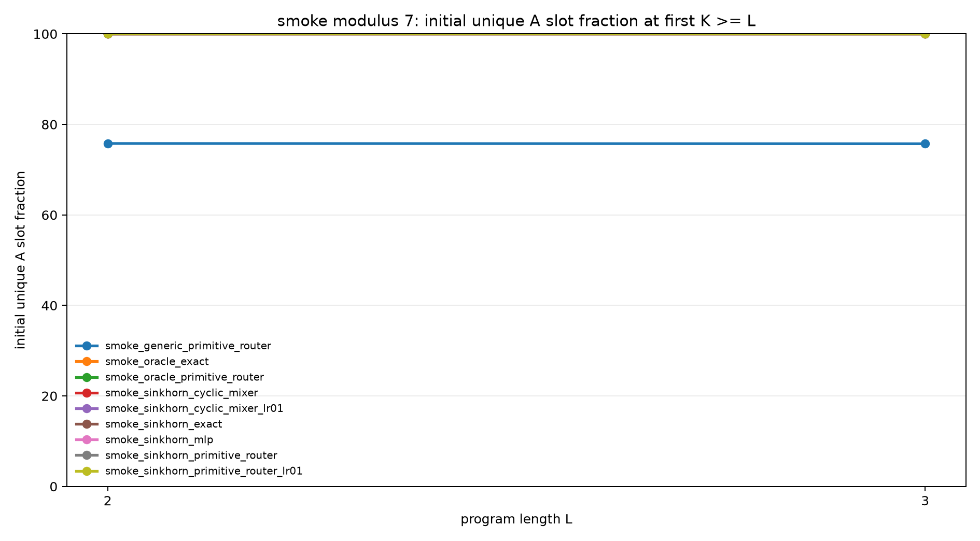Click the blue data point at L=2
The image size is (980, 541).
[x=108, y=144]
